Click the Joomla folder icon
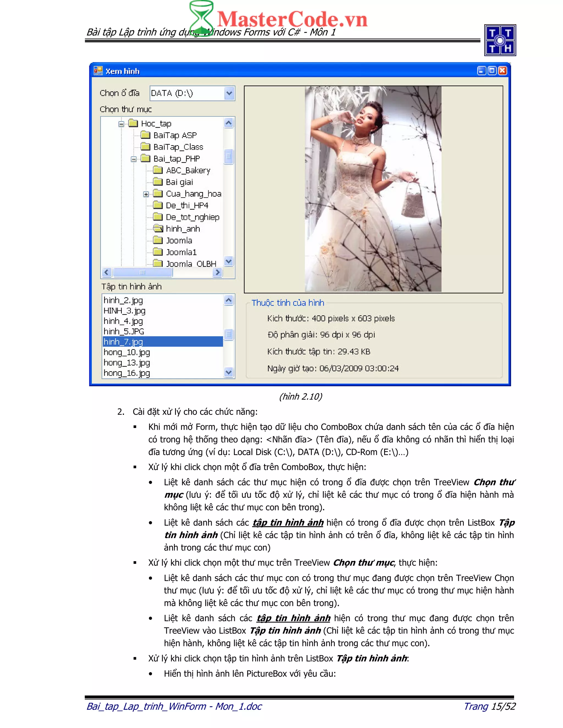The image size is (563, 728). pos(158,240)
